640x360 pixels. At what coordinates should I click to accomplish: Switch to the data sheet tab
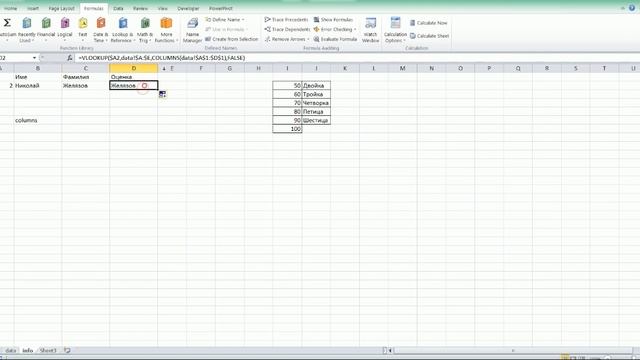click(x=11, y=351)
